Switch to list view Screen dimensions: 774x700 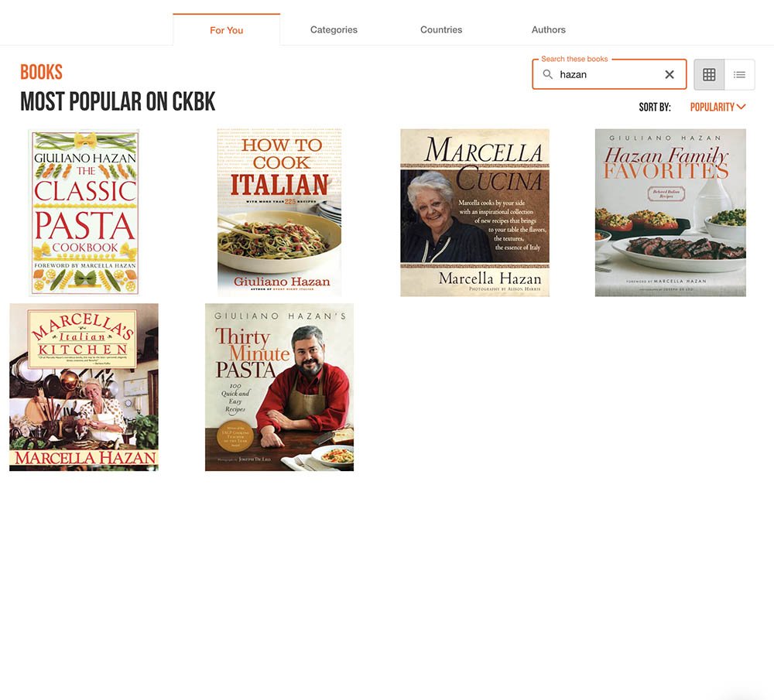pyautogui.click(x=739, y=74)
